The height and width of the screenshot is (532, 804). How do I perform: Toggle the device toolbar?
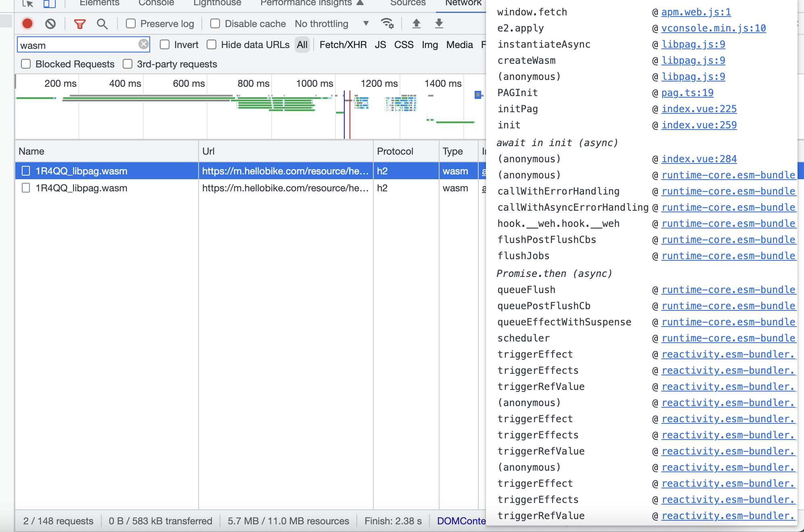pyautogui.click(x=49, y=3)
